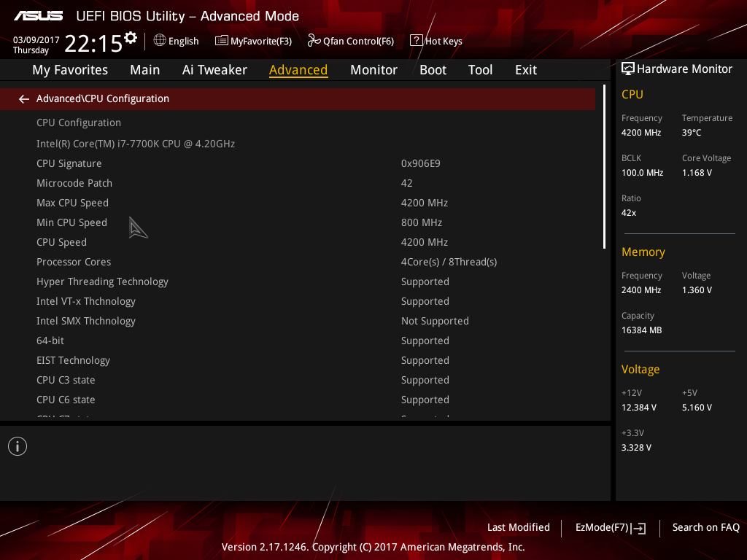Click the ASUS logo

coord(39,16)
